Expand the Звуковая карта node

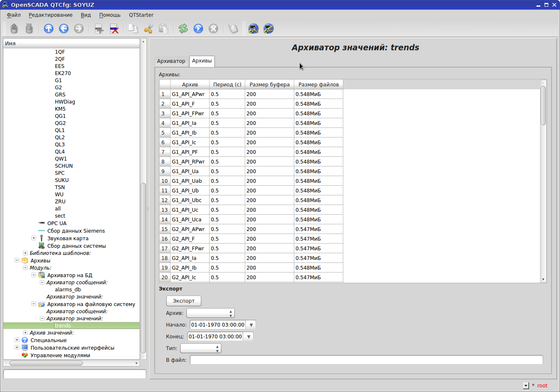(x=34, y=238)
